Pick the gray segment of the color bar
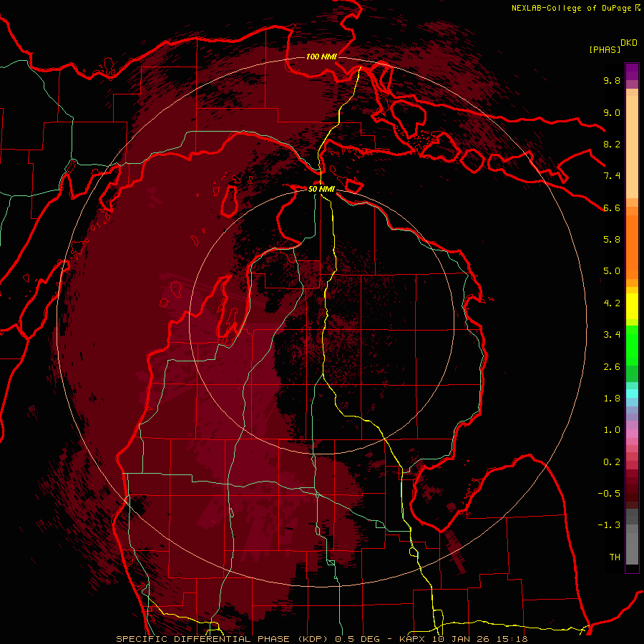 pyautogui.click(x=632, y=537)
